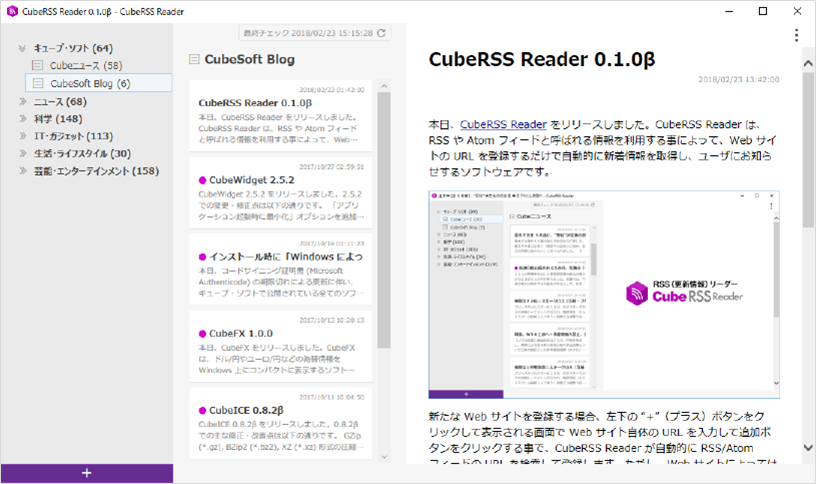
Task: Select the CubeSoft Blog (6) feed
Action: (99, 83)
